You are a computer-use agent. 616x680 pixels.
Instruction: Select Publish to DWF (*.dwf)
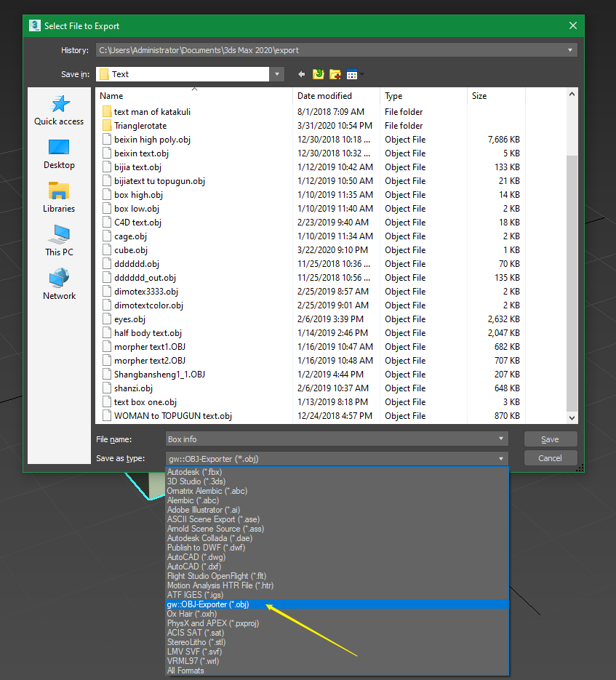click(206, 548)
